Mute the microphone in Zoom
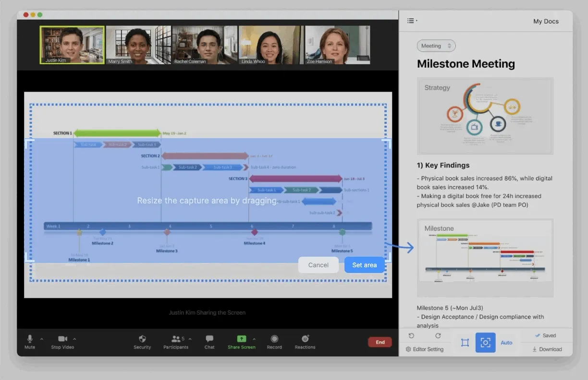Screen dimensions: 588x380 (30, 342)
